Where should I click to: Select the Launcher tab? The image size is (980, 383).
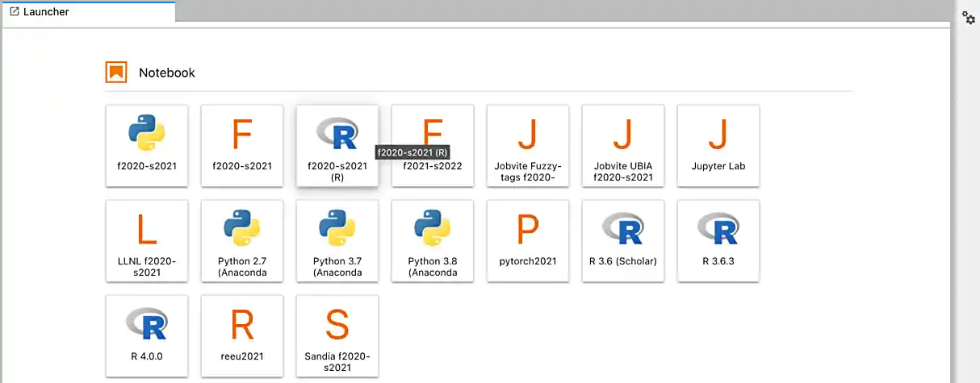coord(89,12)
